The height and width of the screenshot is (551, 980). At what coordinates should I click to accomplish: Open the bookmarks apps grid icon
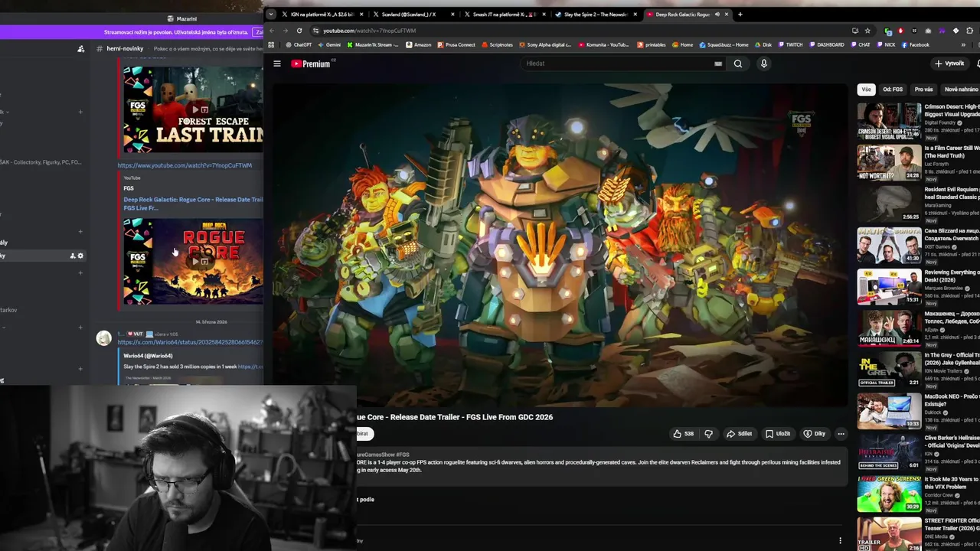[271, 44]
